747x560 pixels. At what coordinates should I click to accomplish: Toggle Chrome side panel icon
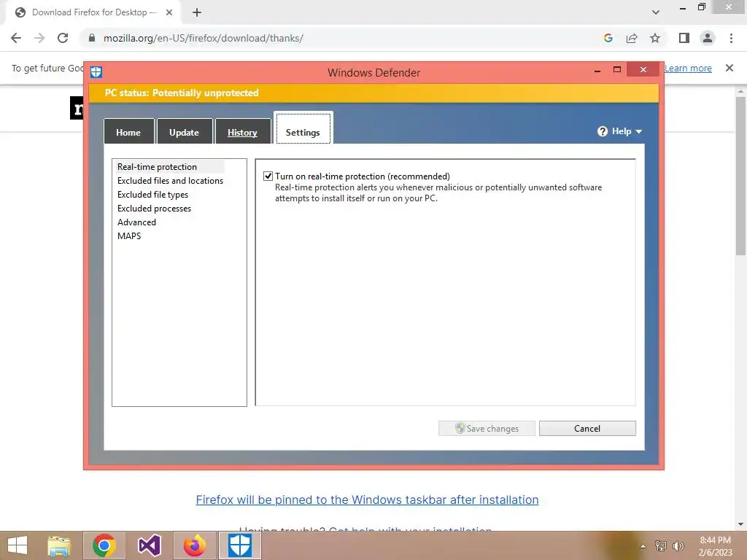click(684, 38)
